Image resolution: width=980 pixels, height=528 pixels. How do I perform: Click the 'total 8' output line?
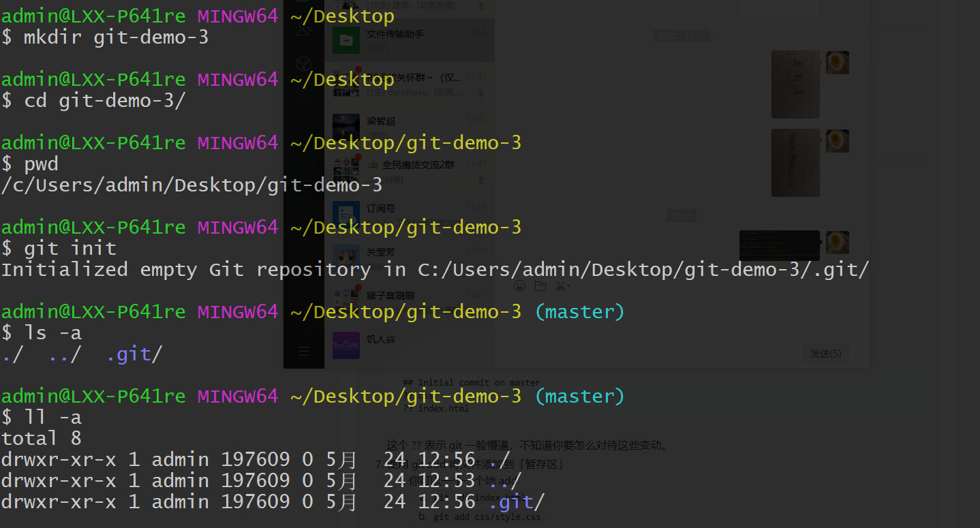point(41,438)
